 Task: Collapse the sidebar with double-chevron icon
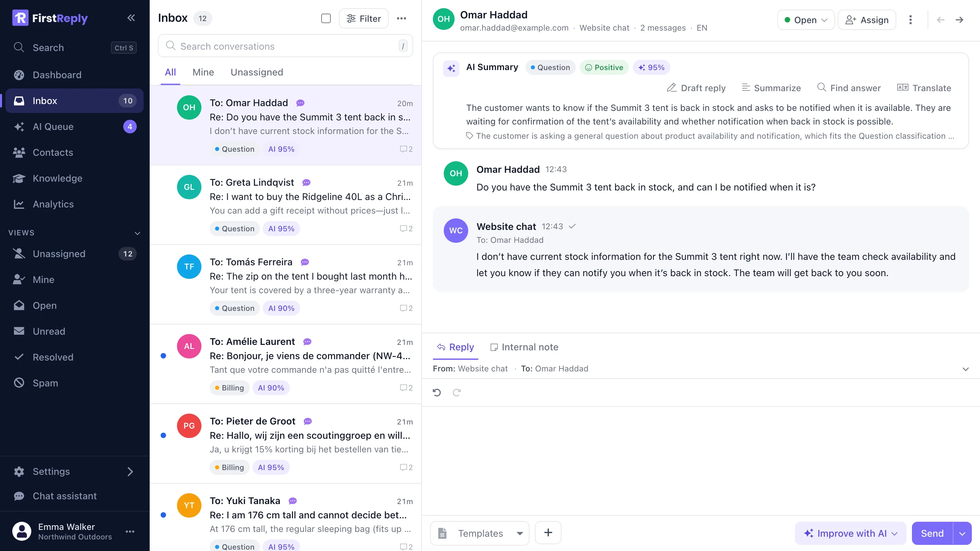[x=131, y=18]
